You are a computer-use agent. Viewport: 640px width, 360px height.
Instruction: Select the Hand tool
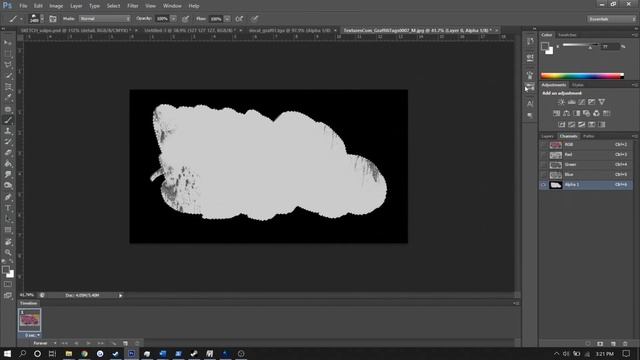[x=8, y=242]
